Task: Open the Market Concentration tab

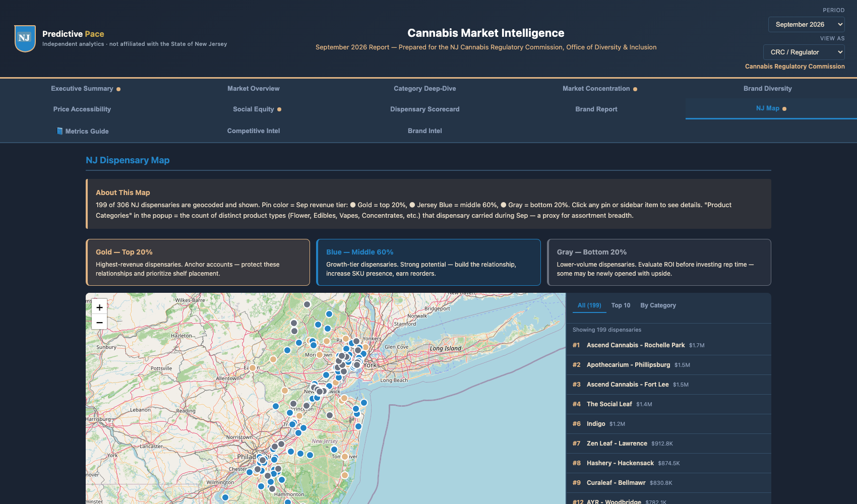Action: [x=600, y=89]
